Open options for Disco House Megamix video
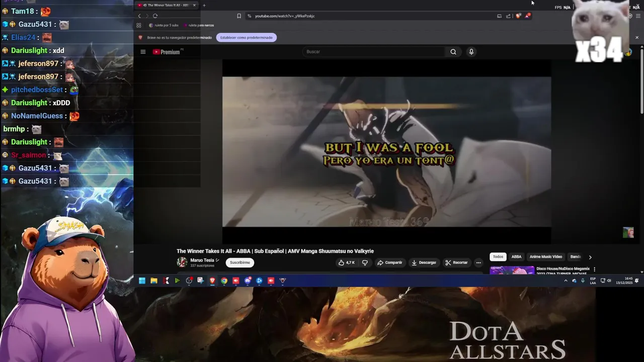The image size is (644, 362). [x=595, y=269]
